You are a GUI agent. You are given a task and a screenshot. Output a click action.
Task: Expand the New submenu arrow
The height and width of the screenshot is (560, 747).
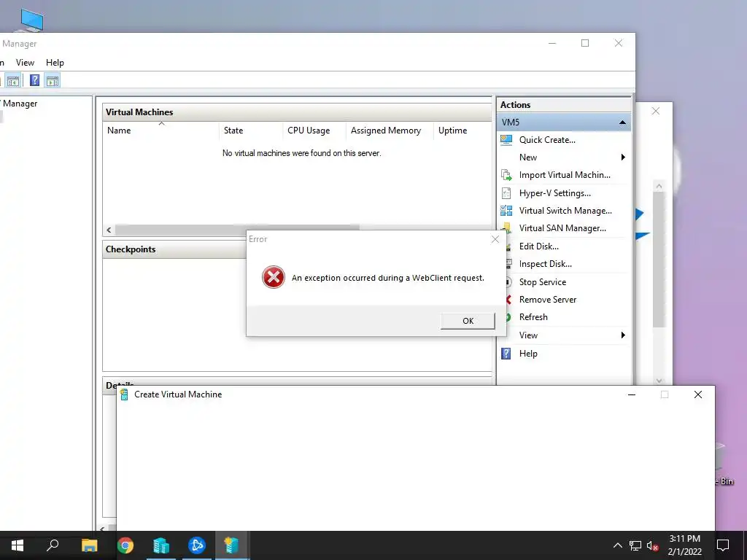pyautogui.click(x=623, y=157)
